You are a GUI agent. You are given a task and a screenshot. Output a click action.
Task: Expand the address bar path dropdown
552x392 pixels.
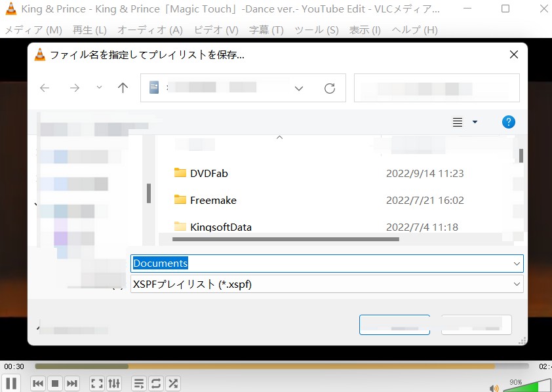299,88
